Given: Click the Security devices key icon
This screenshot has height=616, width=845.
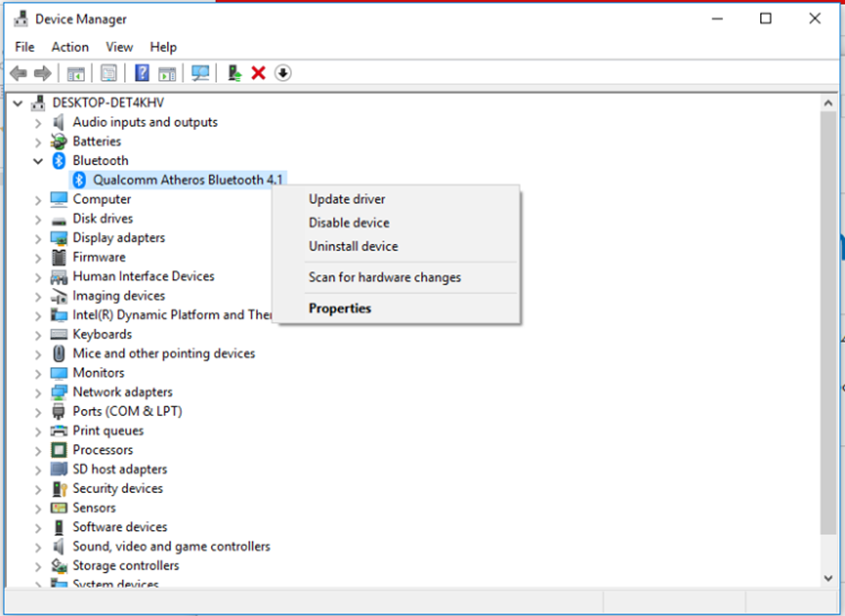Looking at the screenshot, I should pos(59,488).
